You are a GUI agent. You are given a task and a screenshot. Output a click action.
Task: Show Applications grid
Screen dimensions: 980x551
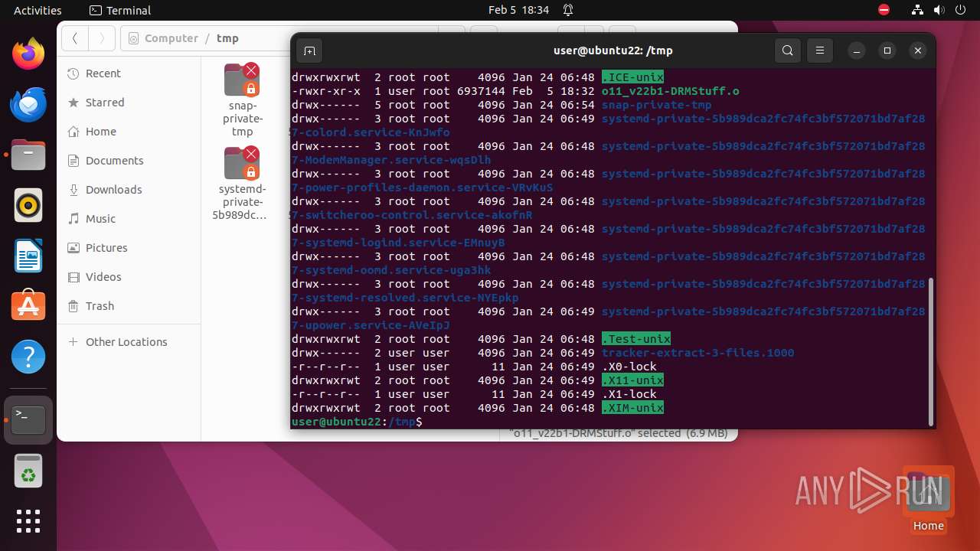(28, 521)
